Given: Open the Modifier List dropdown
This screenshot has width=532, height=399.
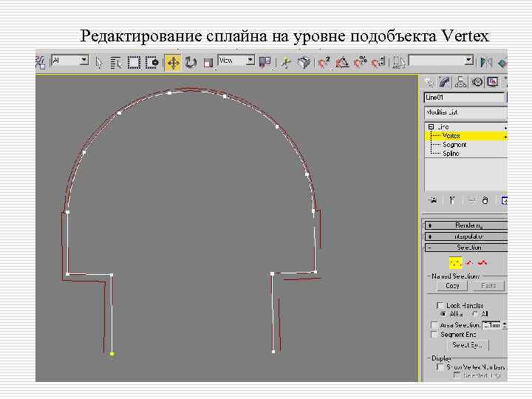Looking at the screenshot, I should tap(465, 112).
